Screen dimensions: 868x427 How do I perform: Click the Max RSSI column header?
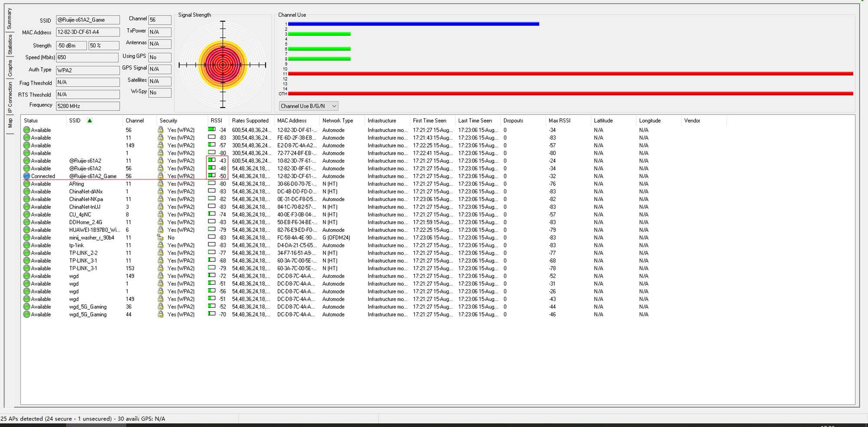[559, 121]
